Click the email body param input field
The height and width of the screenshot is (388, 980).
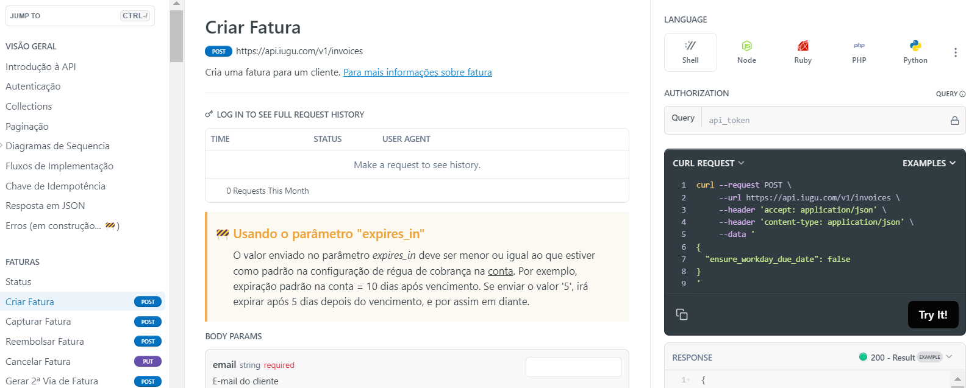(x=573, y=367)
